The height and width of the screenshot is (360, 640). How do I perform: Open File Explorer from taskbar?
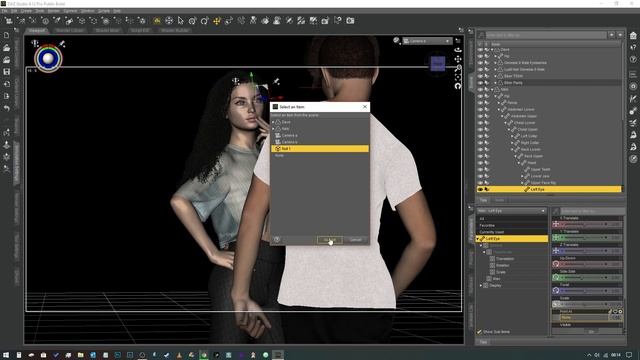[x=80, y=355]
